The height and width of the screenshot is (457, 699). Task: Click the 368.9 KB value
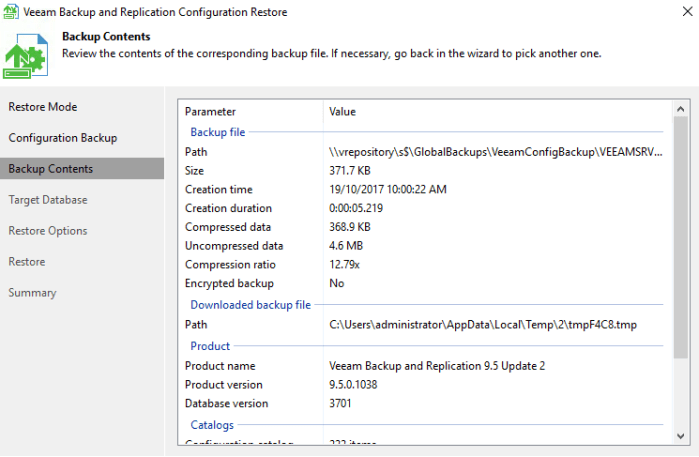(350, 227)
